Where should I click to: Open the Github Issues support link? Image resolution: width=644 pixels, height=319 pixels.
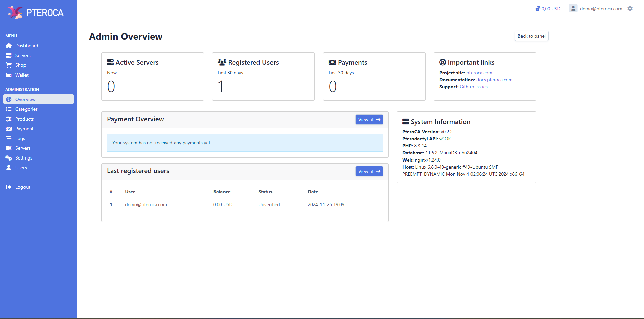[474, 87]
